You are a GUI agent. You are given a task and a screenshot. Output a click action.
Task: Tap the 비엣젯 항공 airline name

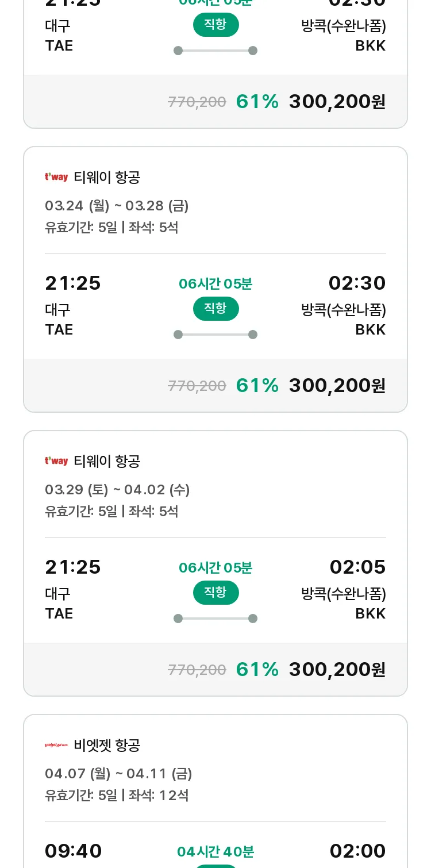tap(107, 745)
